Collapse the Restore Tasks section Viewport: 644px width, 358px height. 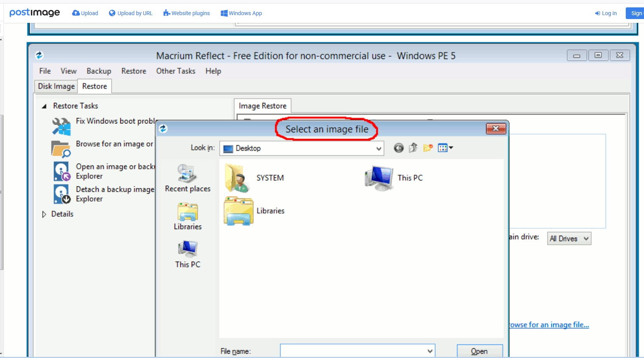[44, 106]
